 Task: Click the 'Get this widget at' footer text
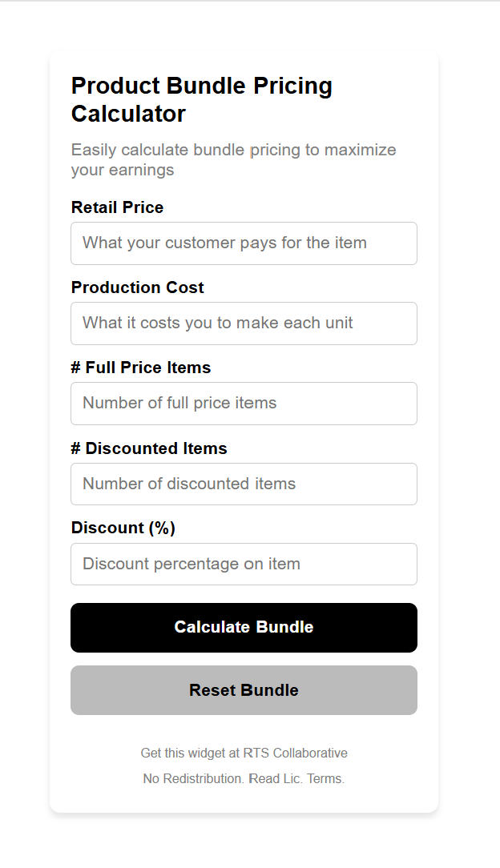pyautogui.click(x=191, y=753)
